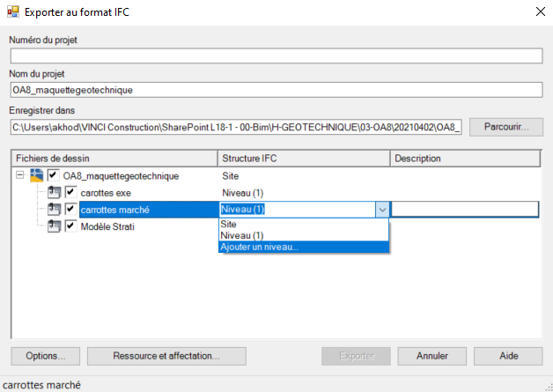Click the OA8_maquettegeotechnique project icon
This screenshot has height=392, width=553.
coord(37,175)
